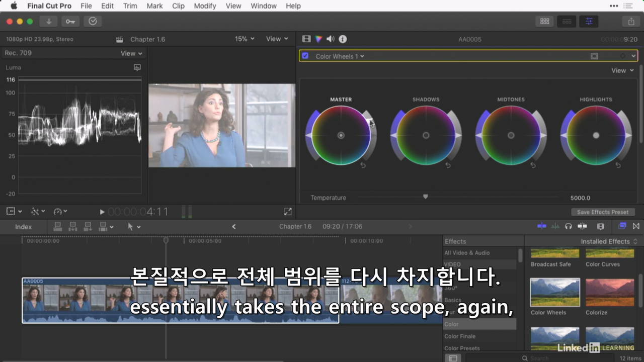This screenshot has width=644, height=362.
Task: Open the retiming speedometer dropdown
Action: 60,212
